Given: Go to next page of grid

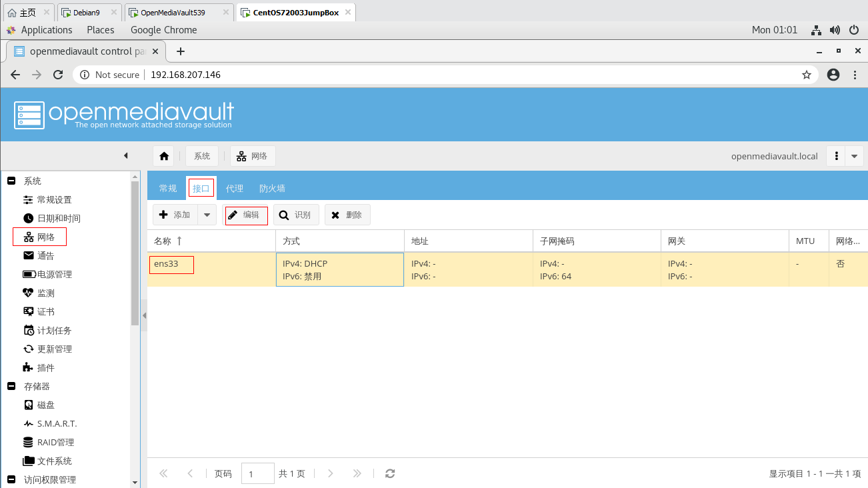Looking at the screenshot, I should tap(330, 473).
